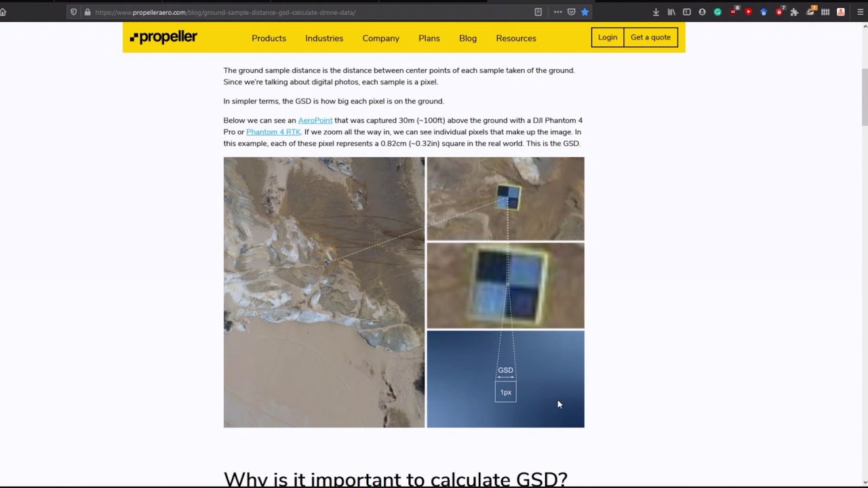The height and width of the screenshot is (488, 868).
Task: Save page to Pocket
Action: [571, 12]
